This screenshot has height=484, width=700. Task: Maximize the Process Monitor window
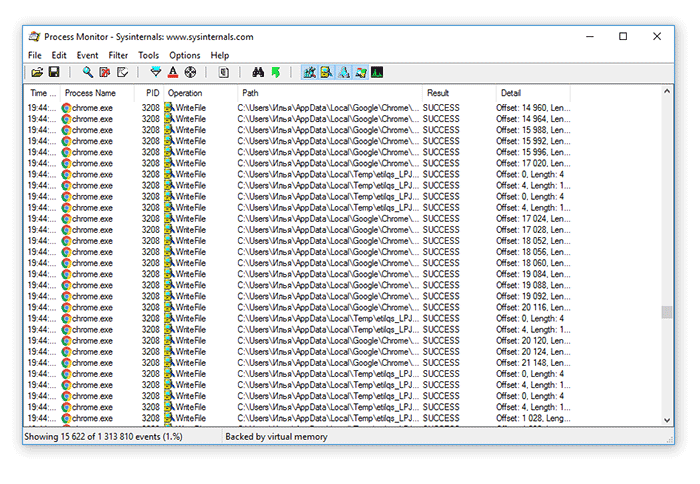pyautogui.click(x=623, y=37)
